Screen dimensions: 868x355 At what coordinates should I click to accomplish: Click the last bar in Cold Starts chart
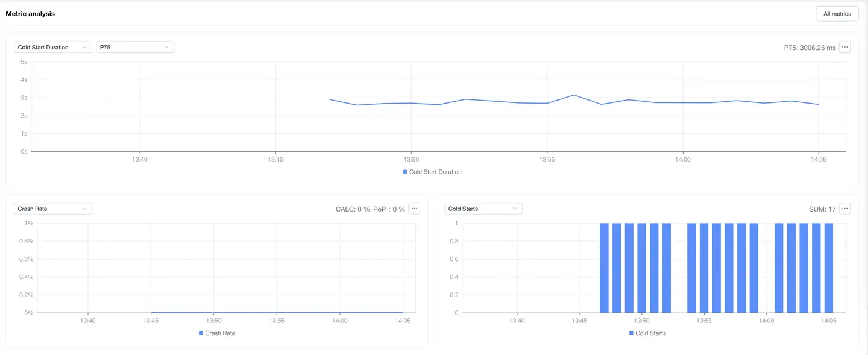(828, 268)
